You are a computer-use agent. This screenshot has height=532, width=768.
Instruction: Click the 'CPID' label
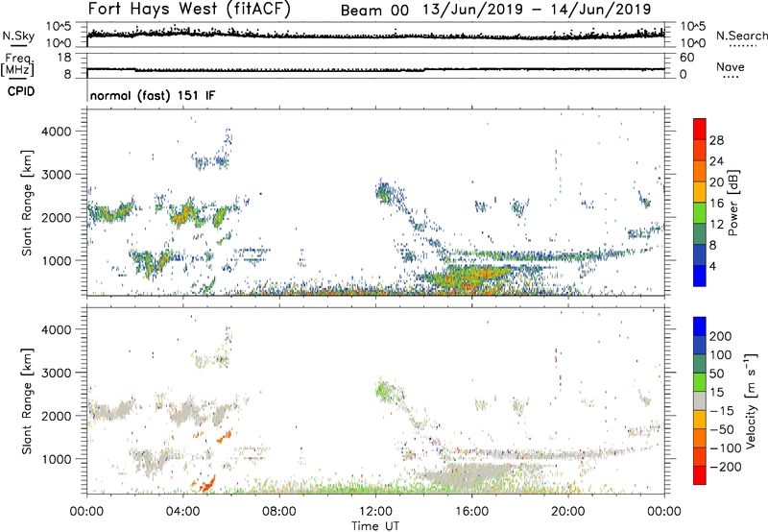(21, 91)
